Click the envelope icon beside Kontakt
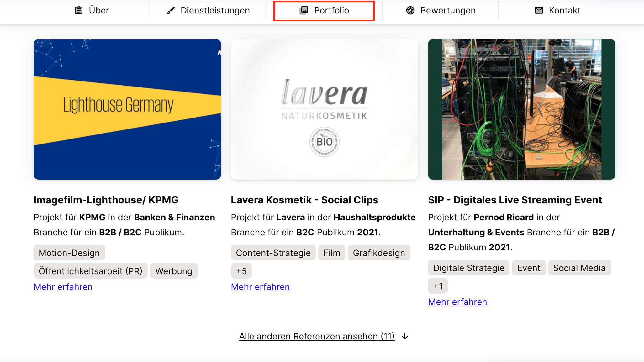This screenshot has width=644, height=362. point(539,10)
